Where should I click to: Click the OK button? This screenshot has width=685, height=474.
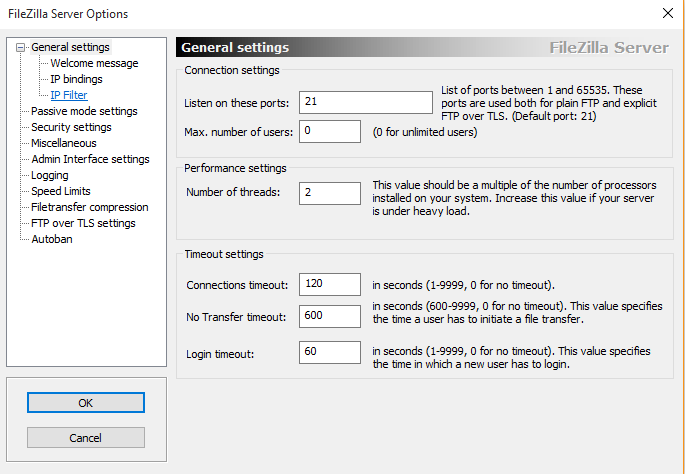coord(86,402)
